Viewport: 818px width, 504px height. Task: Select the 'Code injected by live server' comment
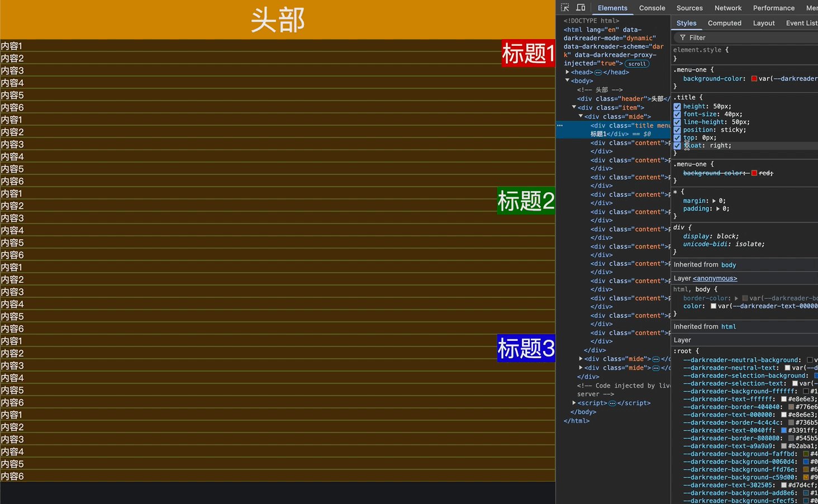[x=623, y=390]
